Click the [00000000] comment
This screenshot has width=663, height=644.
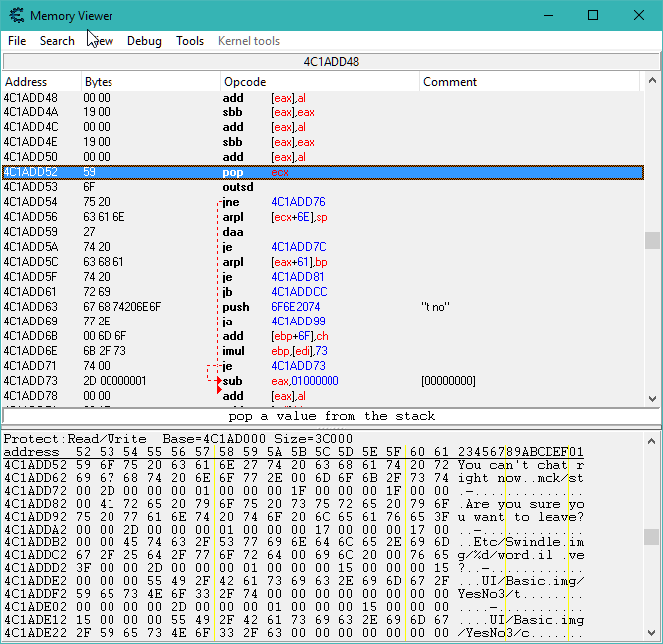[448, 381]
